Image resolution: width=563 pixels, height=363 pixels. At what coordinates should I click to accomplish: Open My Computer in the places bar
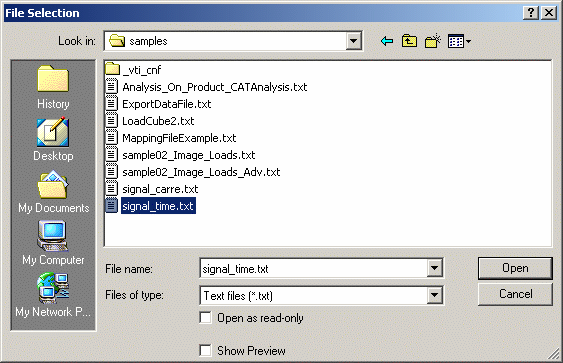pos(53,243)
